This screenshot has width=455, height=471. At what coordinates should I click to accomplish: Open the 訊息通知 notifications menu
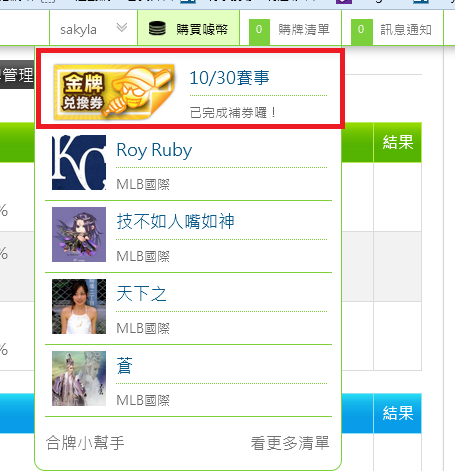point(406,30)
